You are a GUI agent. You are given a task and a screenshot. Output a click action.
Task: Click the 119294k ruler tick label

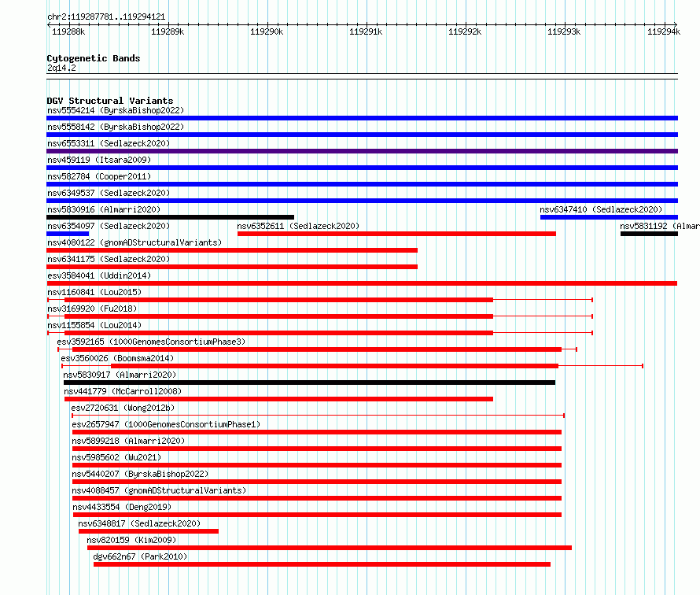pos(664,31)
